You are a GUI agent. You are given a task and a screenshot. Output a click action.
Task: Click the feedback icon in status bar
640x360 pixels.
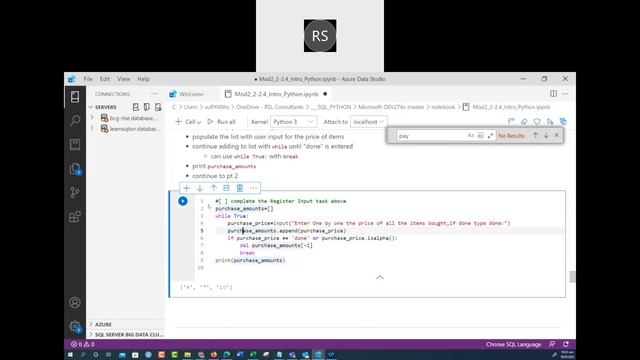[x=552, y=344]
